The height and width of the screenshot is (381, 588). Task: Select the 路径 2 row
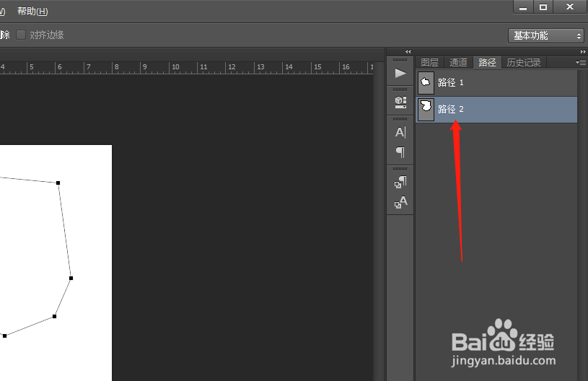tap(496, 110)
